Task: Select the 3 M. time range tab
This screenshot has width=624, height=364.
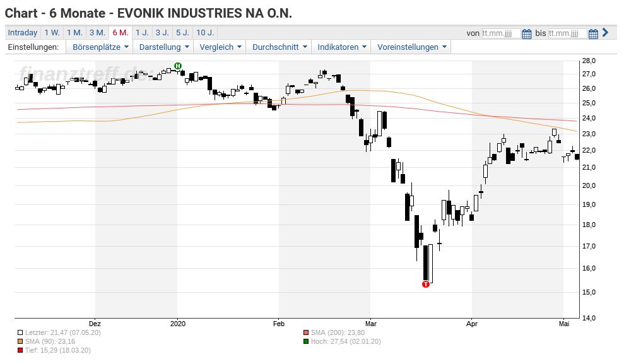Action: (97, 33)
